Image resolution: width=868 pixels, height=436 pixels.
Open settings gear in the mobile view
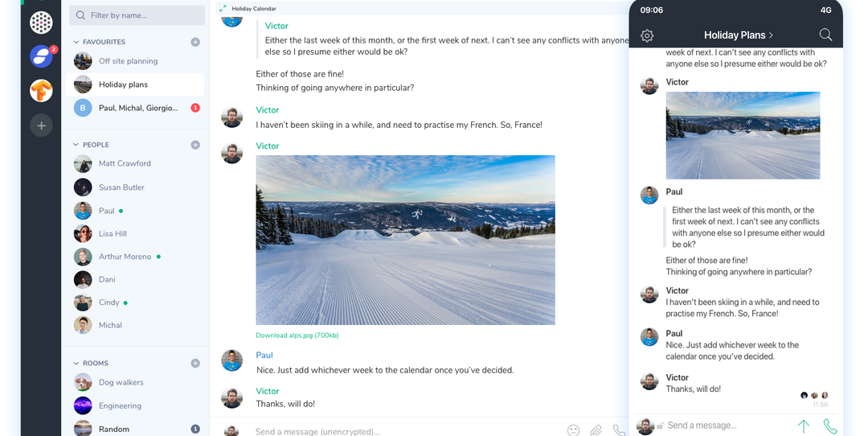[x=647, y=35]
